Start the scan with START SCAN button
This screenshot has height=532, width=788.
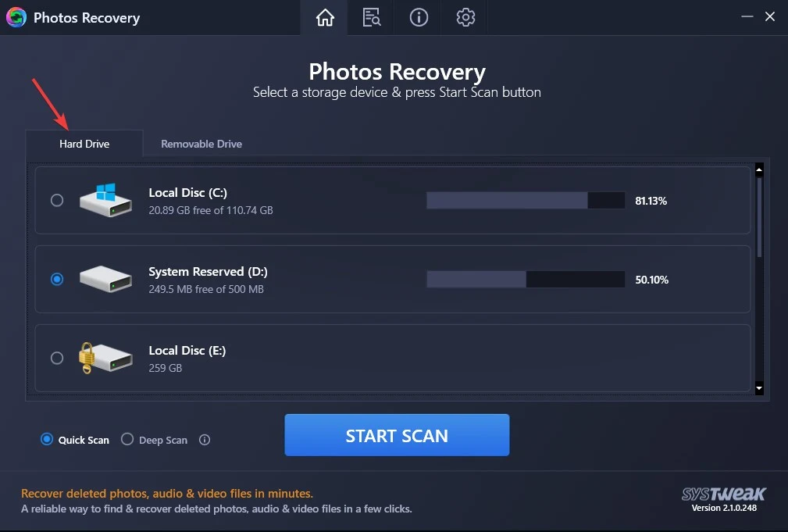click(x=397, y=435)
